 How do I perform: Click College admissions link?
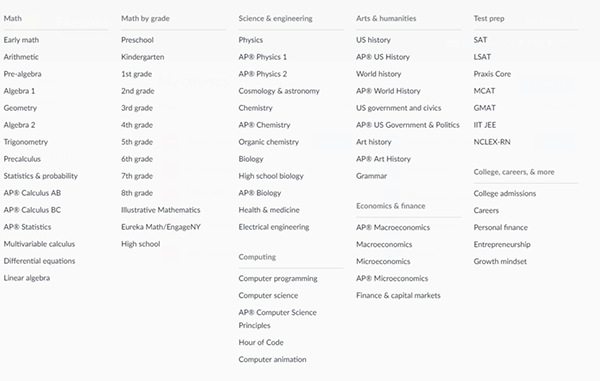click(x=504, y=194)
